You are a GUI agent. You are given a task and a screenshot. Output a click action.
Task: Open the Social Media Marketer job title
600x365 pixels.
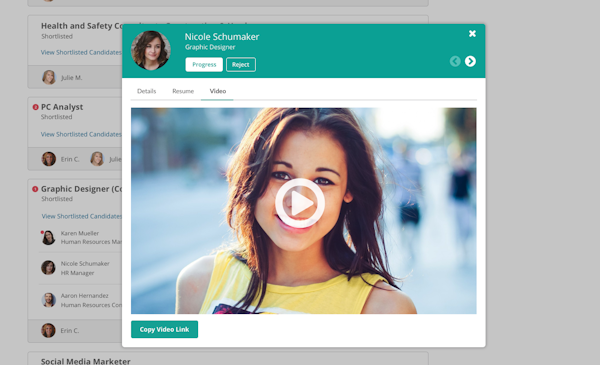pos(86,361)
